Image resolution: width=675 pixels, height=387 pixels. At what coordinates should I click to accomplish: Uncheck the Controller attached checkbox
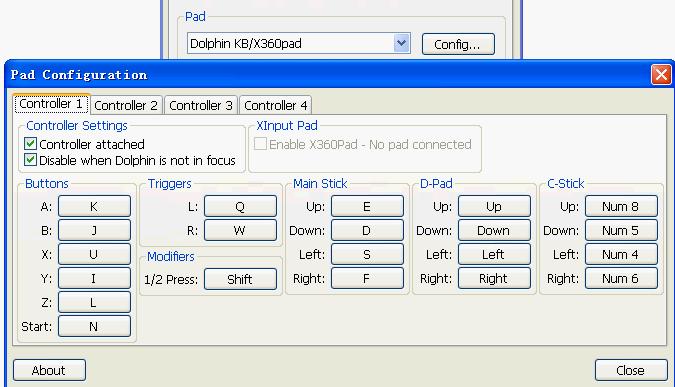(30, 144)
